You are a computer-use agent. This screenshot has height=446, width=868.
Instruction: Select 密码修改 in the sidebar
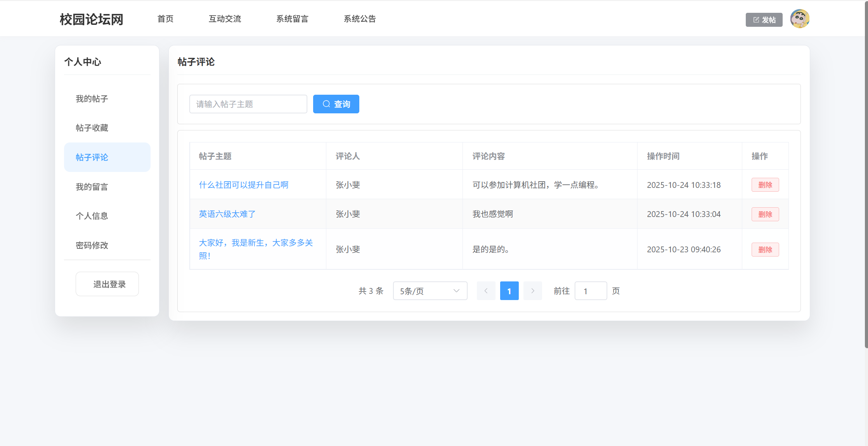pyautogui.click(x=92, y=245)
